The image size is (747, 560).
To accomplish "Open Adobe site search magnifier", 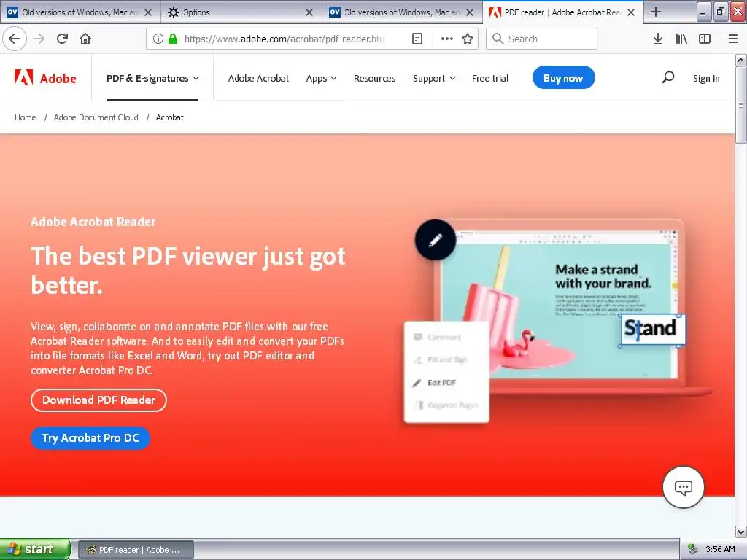I will (668, 77).
